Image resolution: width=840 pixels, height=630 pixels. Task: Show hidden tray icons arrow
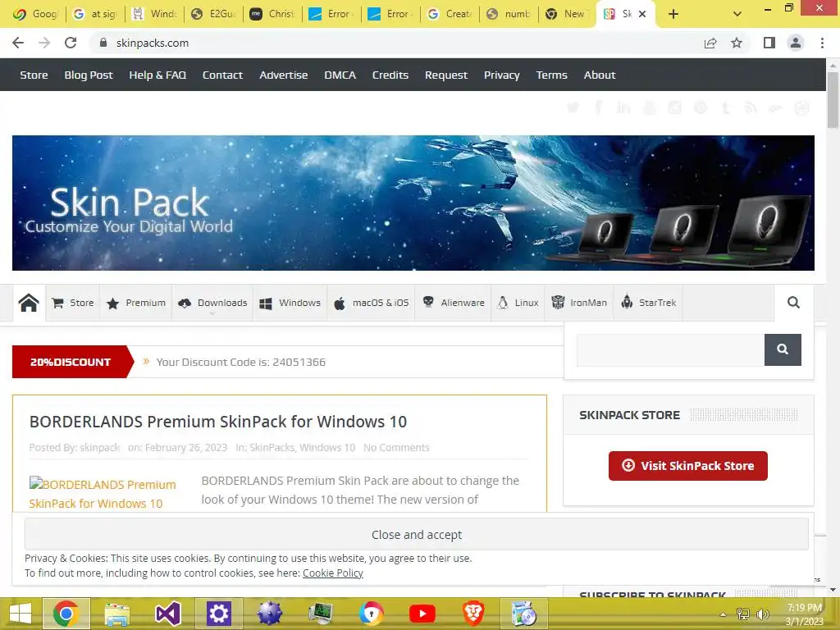point(723,614)
